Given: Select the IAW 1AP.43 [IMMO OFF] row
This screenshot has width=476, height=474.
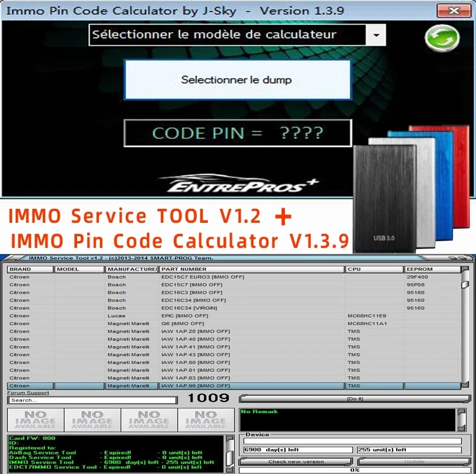Looking at the screenshot, I should tap(234, 355).
